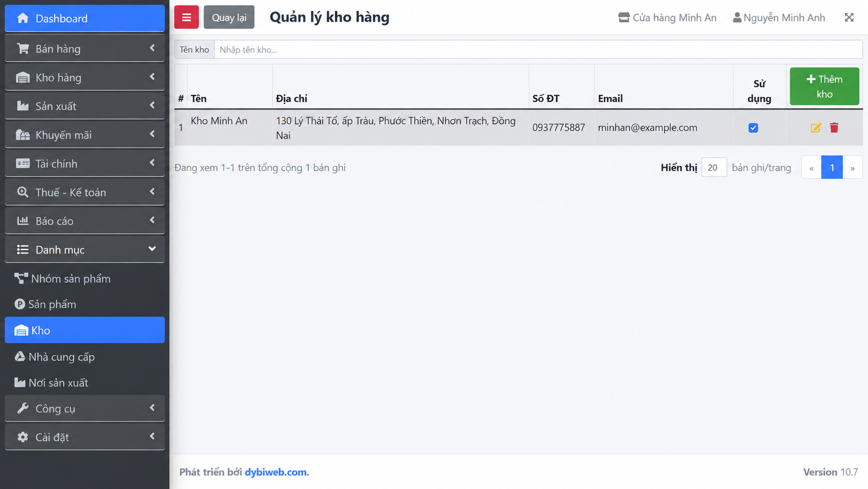Click the gear icon for Cài đặt

pyautogui.click(x=23, y=437)
